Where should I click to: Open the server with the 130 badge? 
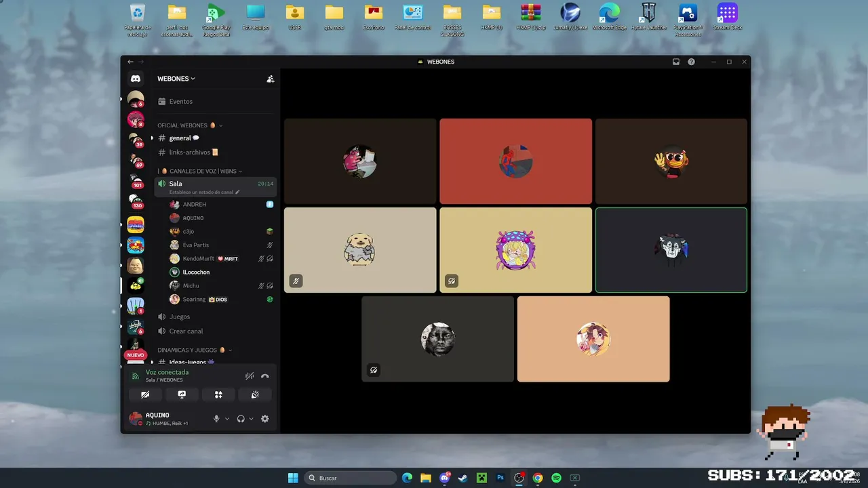coord(136,201)
